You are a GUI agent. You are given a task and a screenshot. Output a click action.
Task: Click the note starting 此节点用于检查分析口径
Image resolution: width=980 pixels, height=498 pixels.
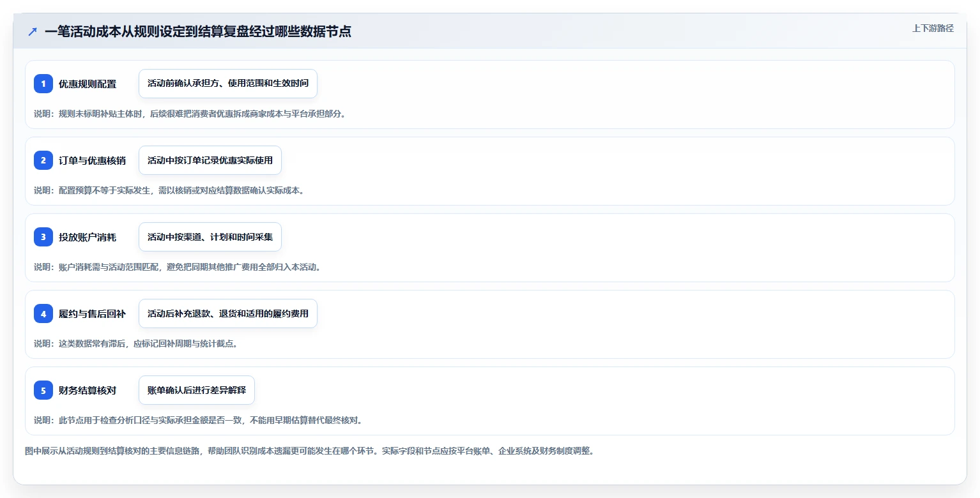(x=199, y=420)
